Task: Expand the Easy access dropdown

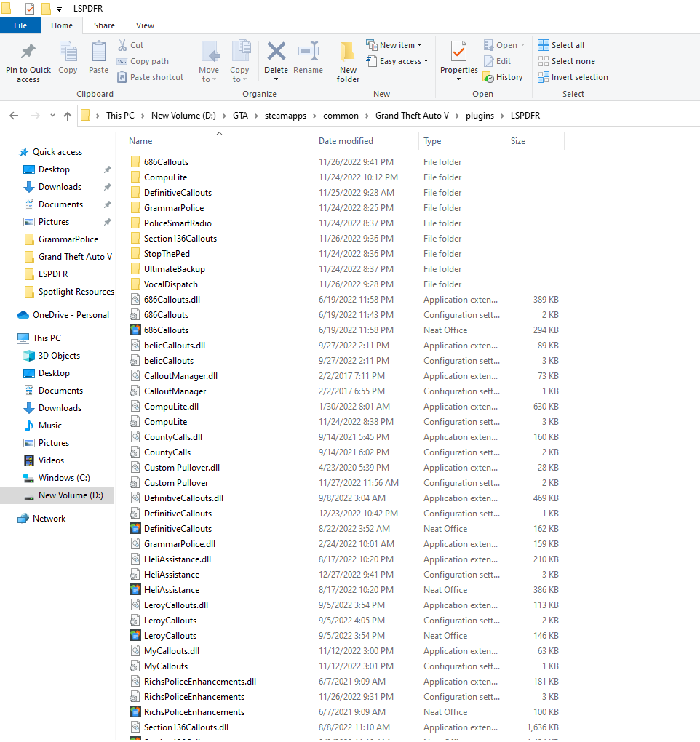Action: pyautogui.click(x=426, y=61)
